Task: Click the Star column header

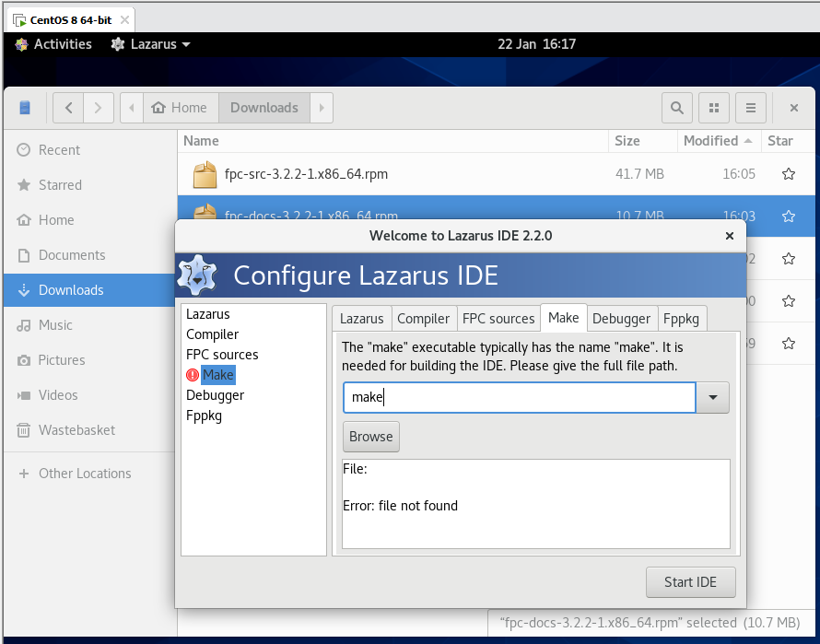Action: point(788,141)
